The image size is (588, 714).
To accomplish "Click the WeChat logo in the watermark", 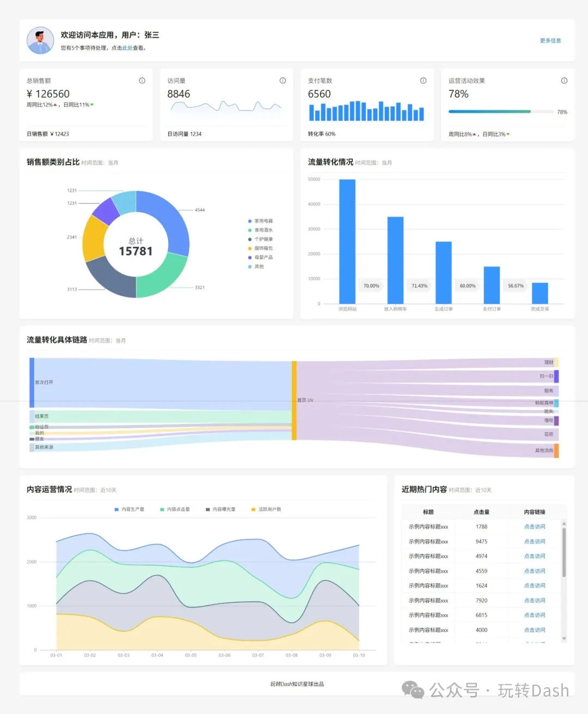I will (x=413, y=690).
